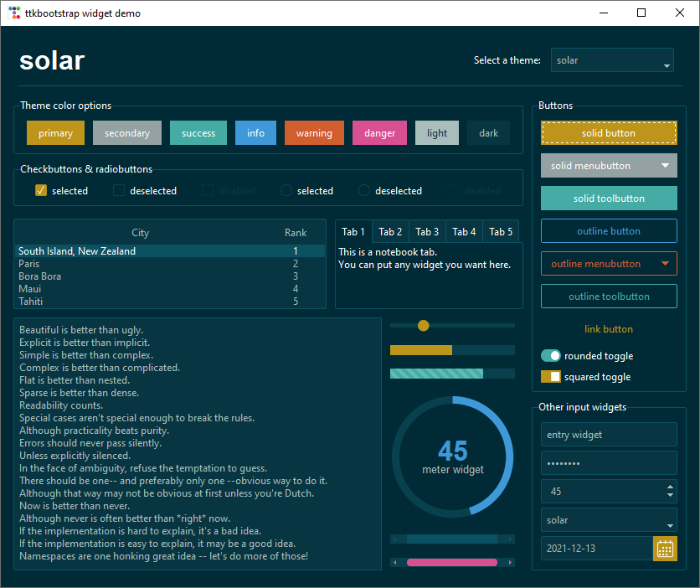Screen dimensions: 700x588
Task: Click the right arrow of the teal scrollbar
Action: (512, 539)
